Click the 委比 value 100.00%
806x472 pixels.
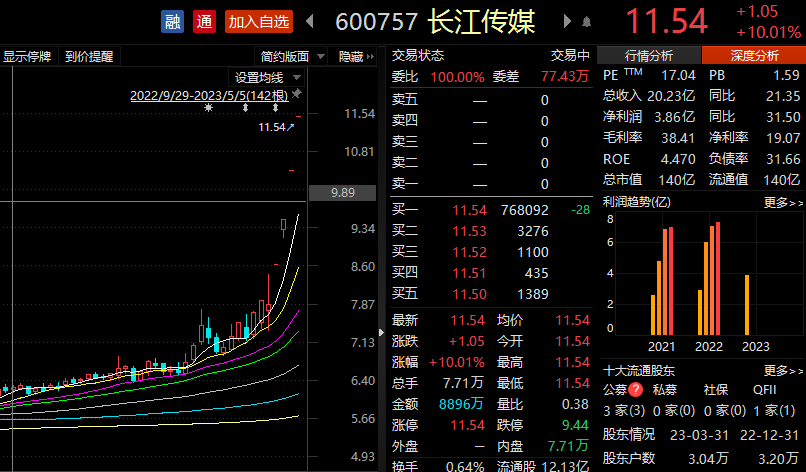click(x=457, y=77)
